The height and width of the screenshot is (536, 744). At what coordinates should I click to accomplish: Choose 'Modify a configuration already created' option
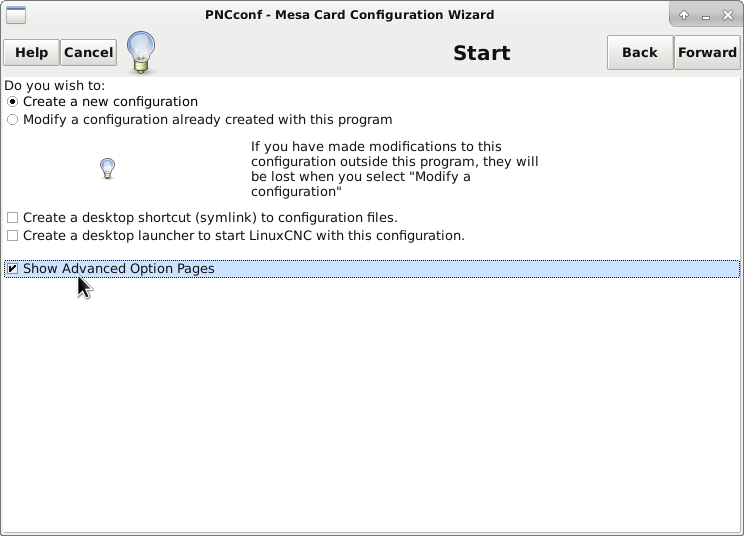(x=13, y=120)
